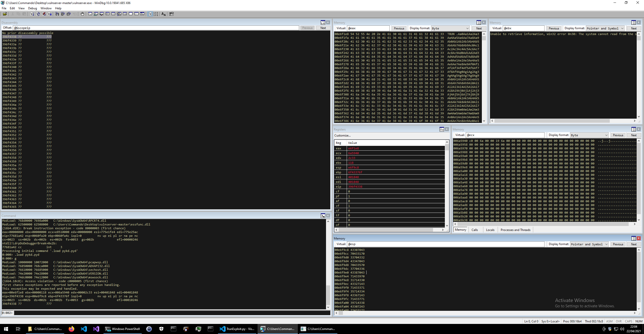The image size is (644, 334).
Task: Click Next in the @eax Memory panel
Action: (x=479, y=28)
